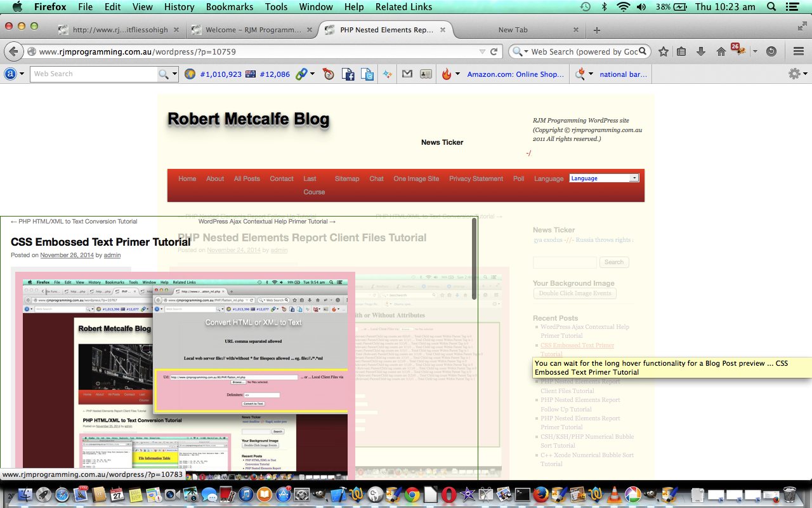Open WordPress Ajax Contextual Help recent post link
The image size is (812, 508).
tap(585, 331)
